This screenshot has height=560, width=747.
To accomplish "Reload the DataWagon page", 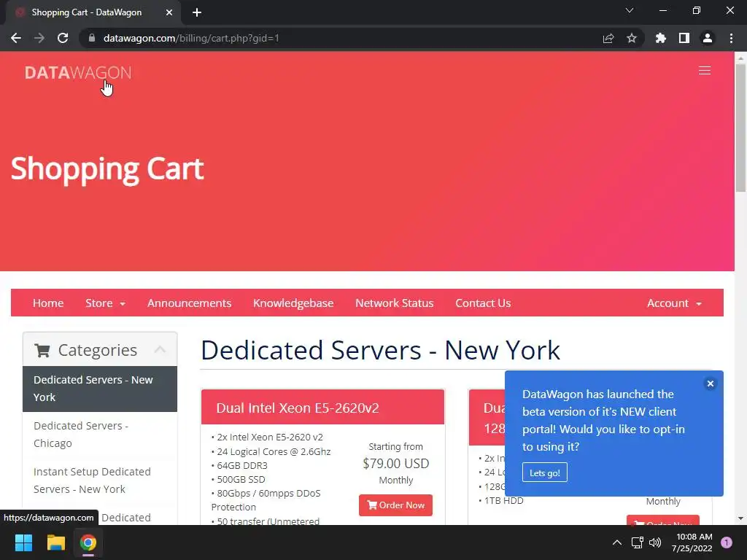I will click(63, 38).
